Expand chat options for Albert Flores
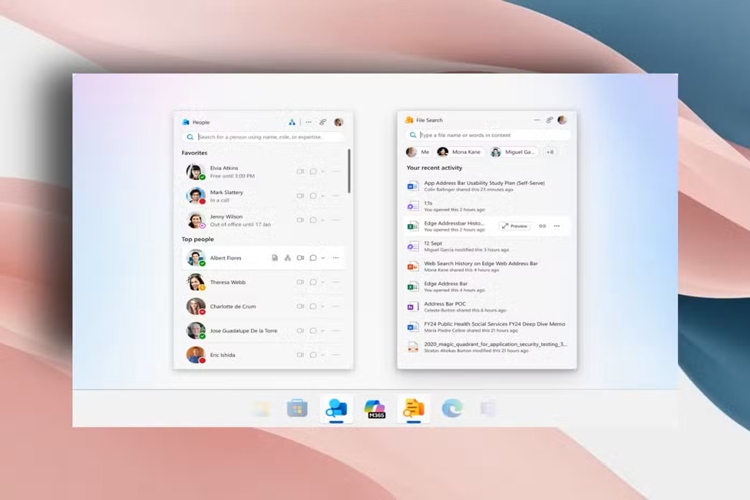Viewport: 750px width, 500px height. (323, 258)
